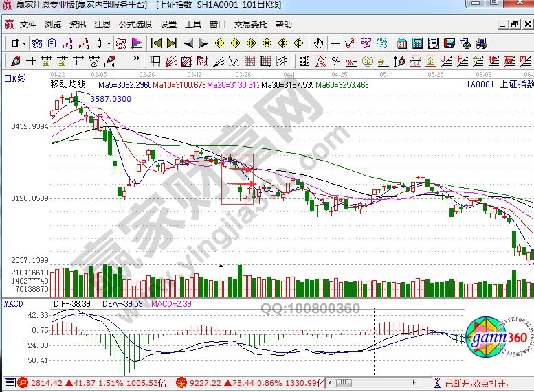Image resolution: width=534 pixels, height=392 pixels.
Task: Expand the candlestick chart type dropdown
Action: tap(109, 43)
